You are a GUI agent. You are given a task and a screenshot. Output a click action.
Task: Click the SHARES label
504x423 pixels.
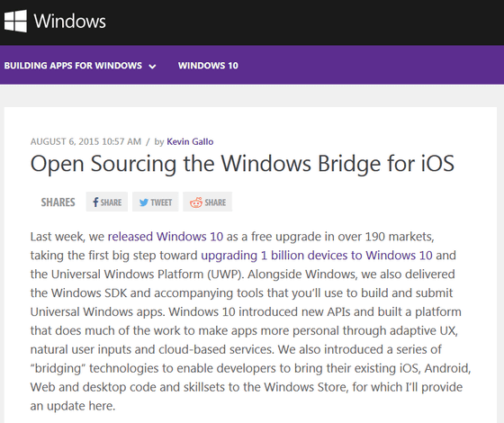tap(58, 202)
